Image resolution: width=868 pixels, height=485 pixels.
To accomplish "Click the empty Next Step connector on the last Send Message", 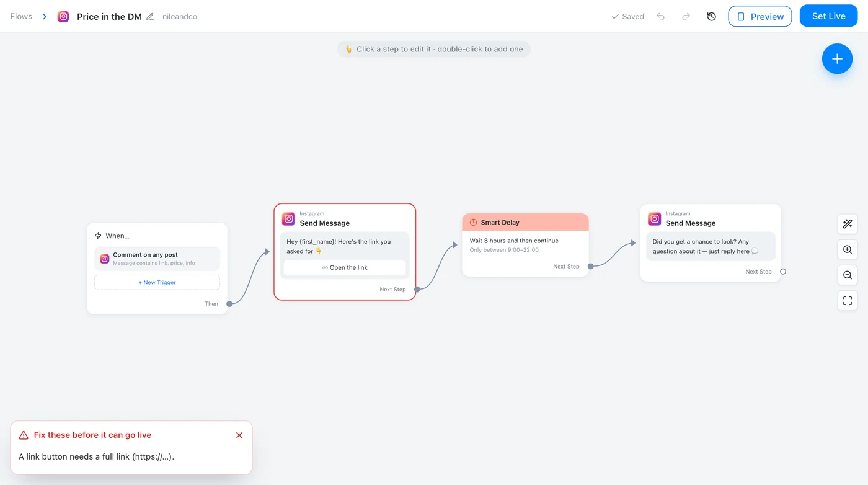I will (783, 272).
